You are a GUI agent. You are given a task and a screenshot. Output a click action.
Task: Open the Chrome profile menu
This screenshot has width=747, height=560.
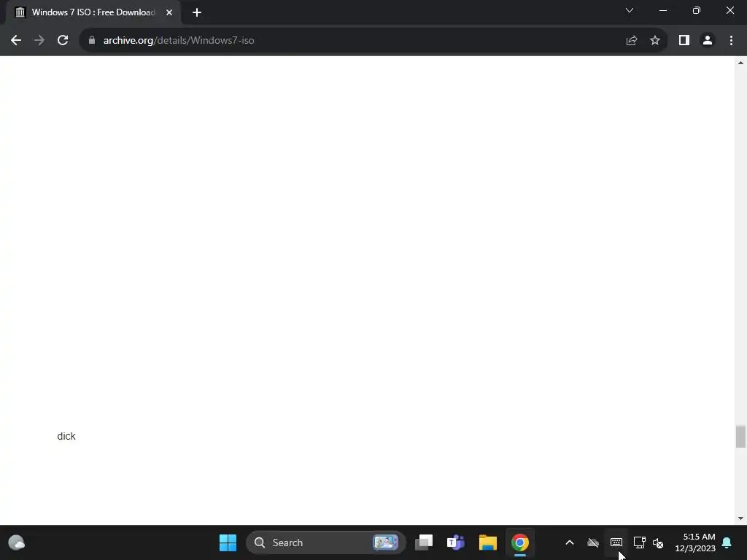tap(708, 41)
